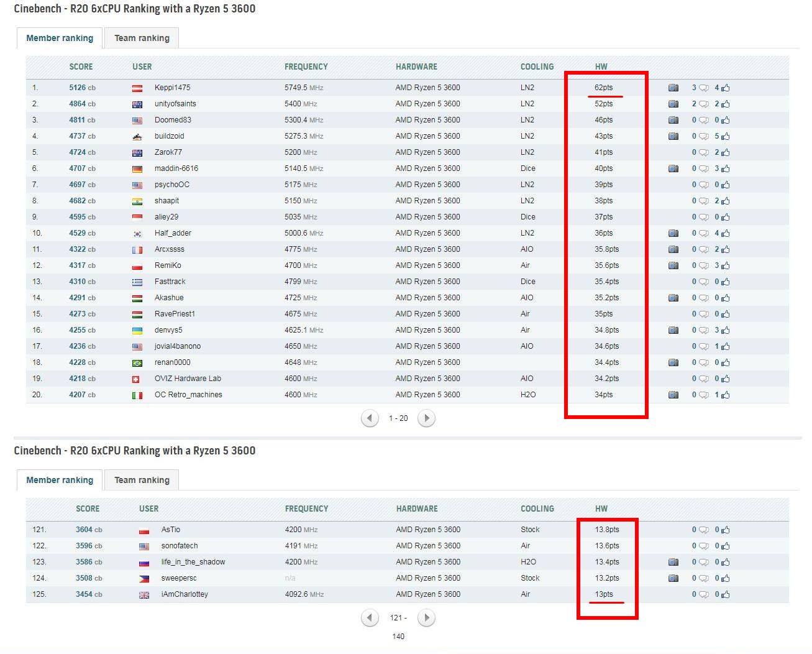The width and height of the screenshot is (812, 654).
Task: Click the username sweepersc
Action: click(x=179, y=578)
